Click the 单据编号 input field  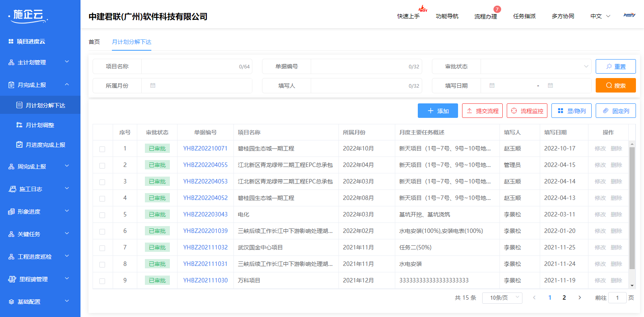point(366,66)
